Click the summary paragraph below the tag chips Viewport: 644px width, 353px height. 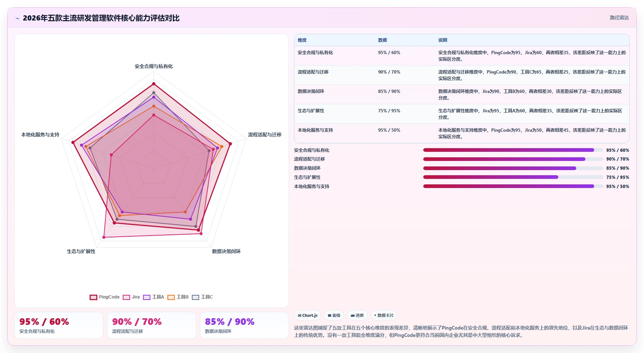461,331
